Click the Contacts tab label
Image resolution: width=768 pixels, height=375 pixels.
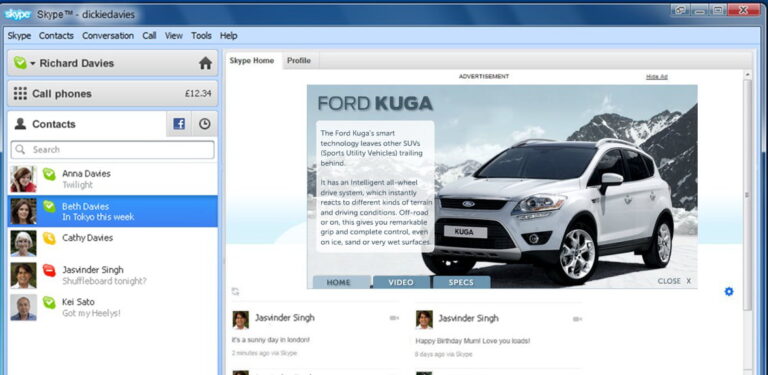tap(54, 124)
